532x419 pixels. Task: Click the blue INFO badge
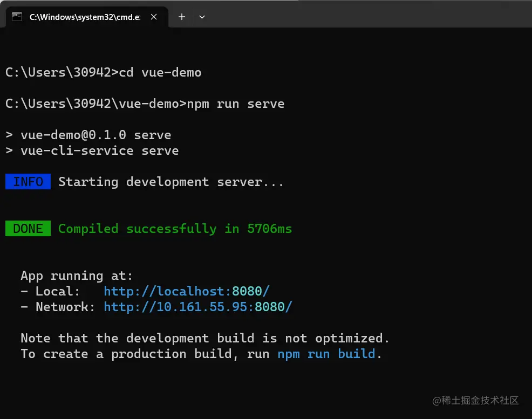(28, 182)
